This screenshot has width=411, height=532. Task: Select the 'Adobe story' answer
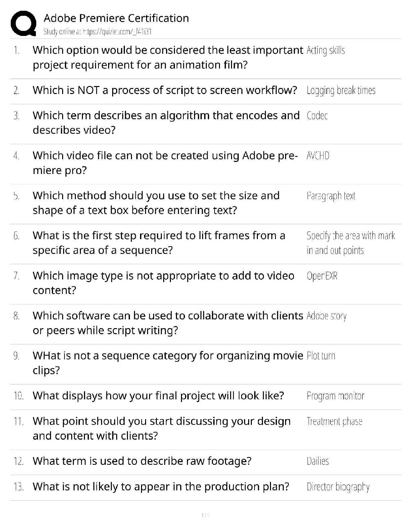tap(326, 316)
